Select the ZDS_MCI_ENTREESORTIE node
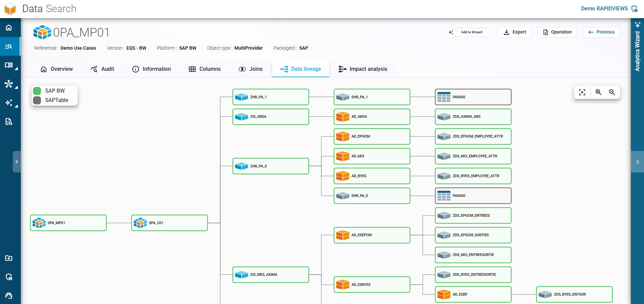644x304 pixels. pos(473,255)
